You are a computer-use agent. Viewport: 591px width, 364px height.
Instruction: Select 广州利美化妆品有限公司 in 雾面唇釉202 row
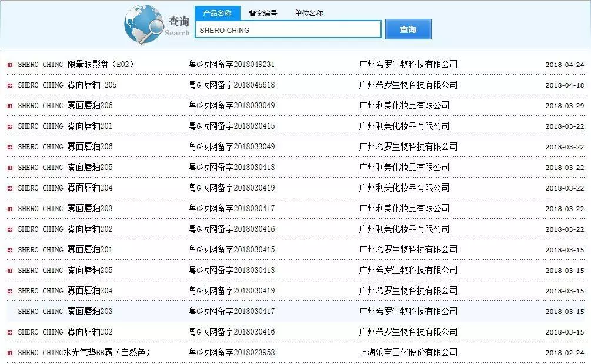[404, 229]
